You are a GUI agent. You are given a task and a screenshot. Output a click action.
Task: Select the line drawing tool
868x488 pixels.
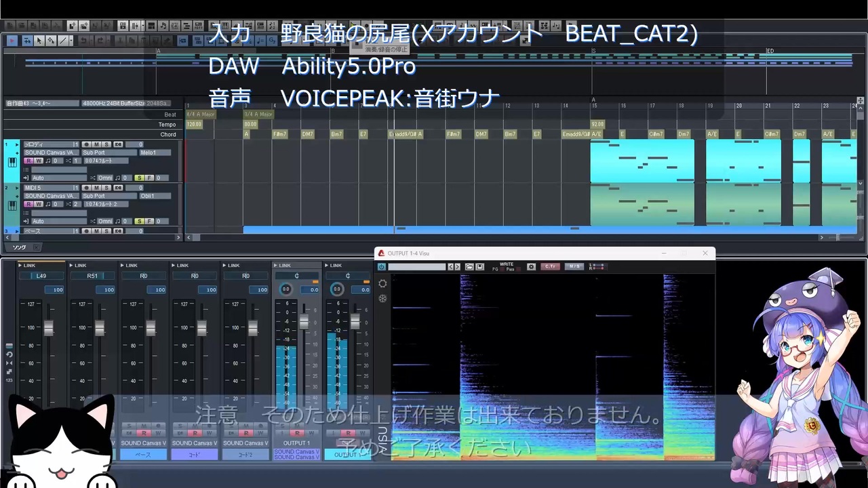click(62, 41)
